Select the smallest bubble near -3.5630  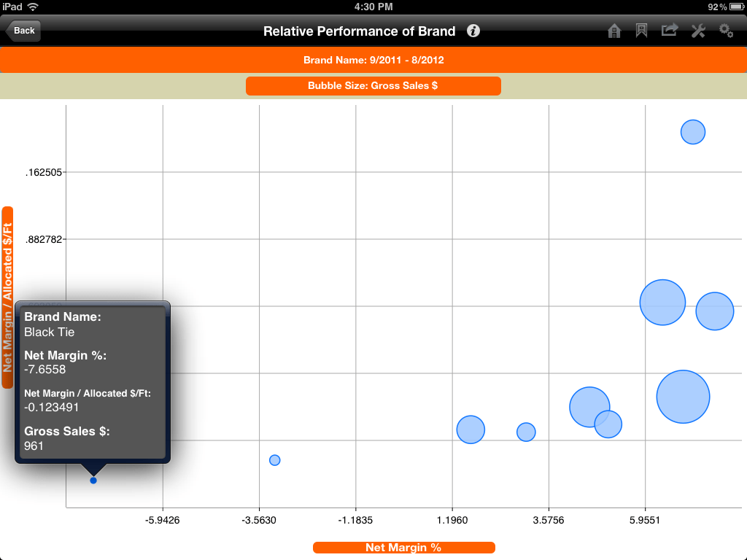coord(275,459)
